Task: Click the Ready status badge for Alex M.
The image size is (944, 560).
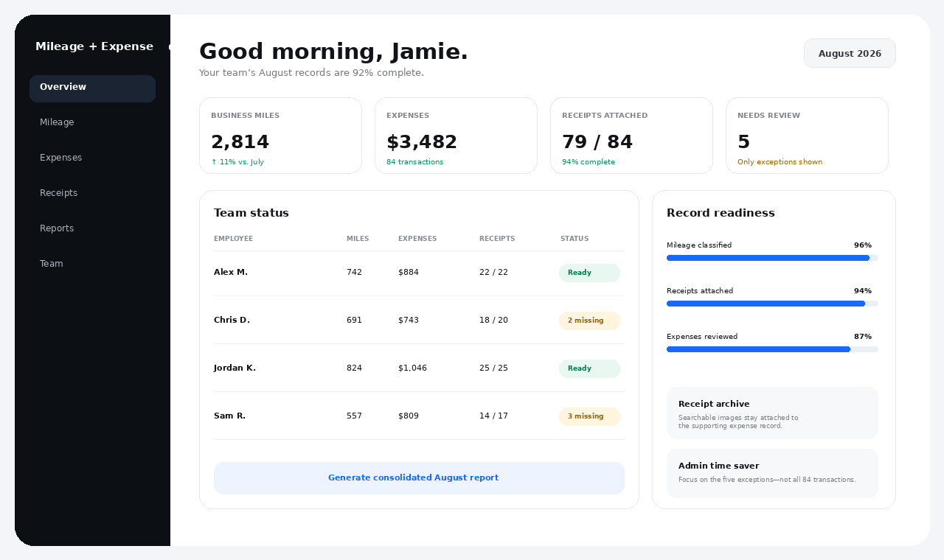Action: click(589, 273)
